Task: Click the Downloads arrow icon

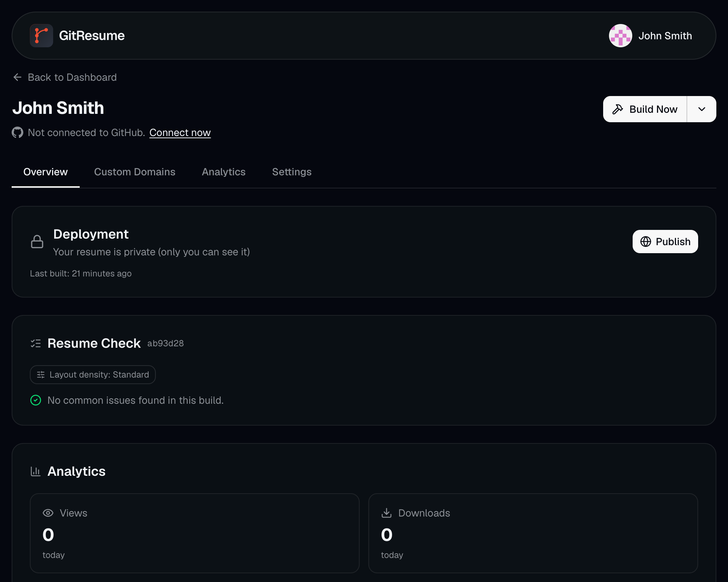Action: tap(387, 513)
